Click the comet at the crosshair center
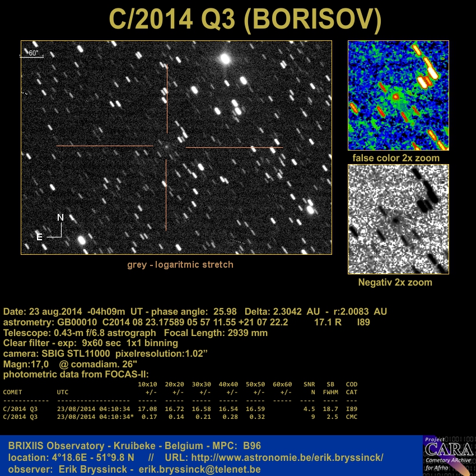 pos(166,147)
